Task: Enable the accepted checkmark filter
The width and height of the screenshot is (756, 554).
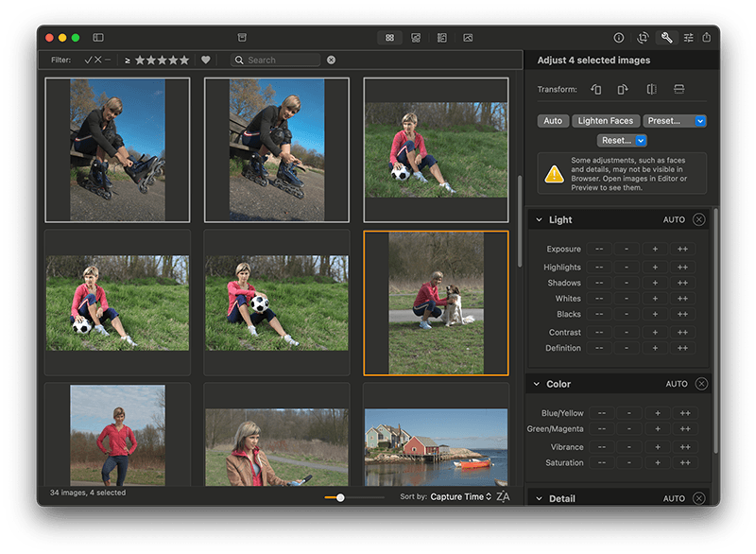Action: pyautogui.click(x=86, y=60)
